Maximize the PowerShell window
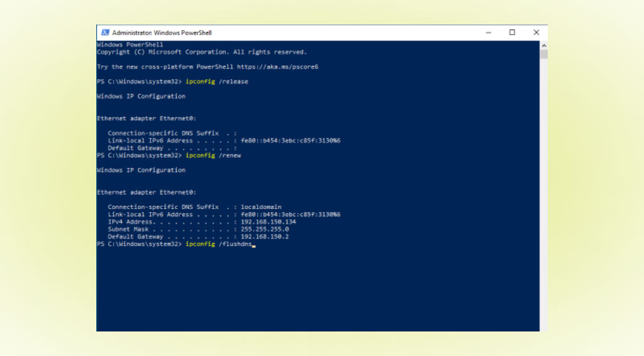The height and width of the screenshot is (356, 644). click(512, 33)
